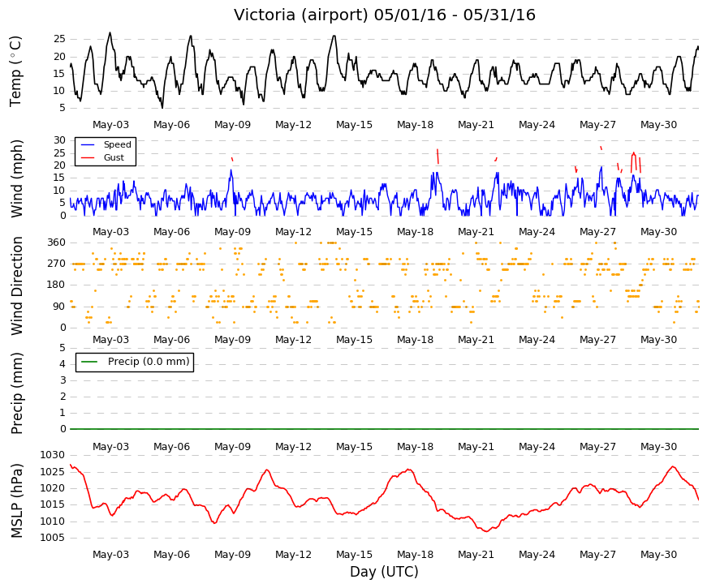Screen dimensions: 707x588
Task: Click the Wind (mph) axis label
Action: [17, 178]
